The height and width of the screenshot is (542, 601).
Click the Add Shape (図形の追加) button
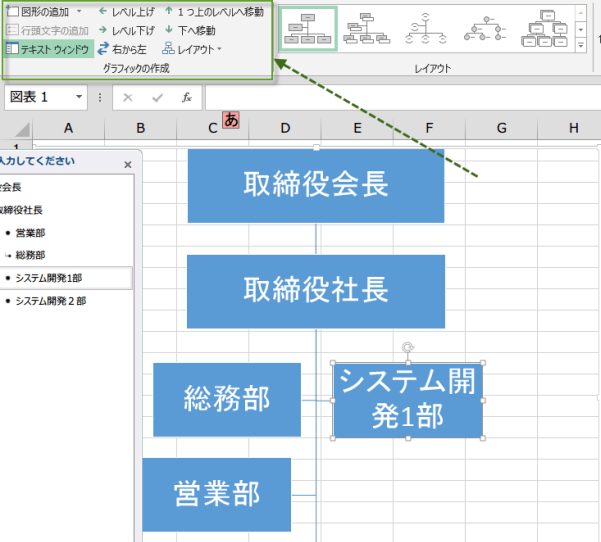point(38,11)
